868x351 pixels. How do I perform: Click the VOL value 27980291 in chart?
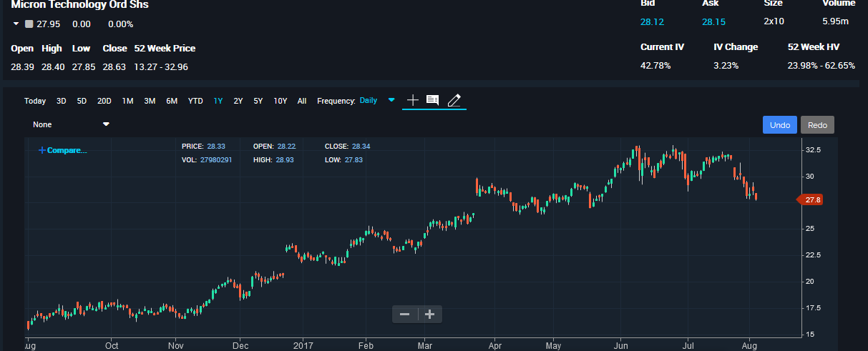[x=215, y=160]
